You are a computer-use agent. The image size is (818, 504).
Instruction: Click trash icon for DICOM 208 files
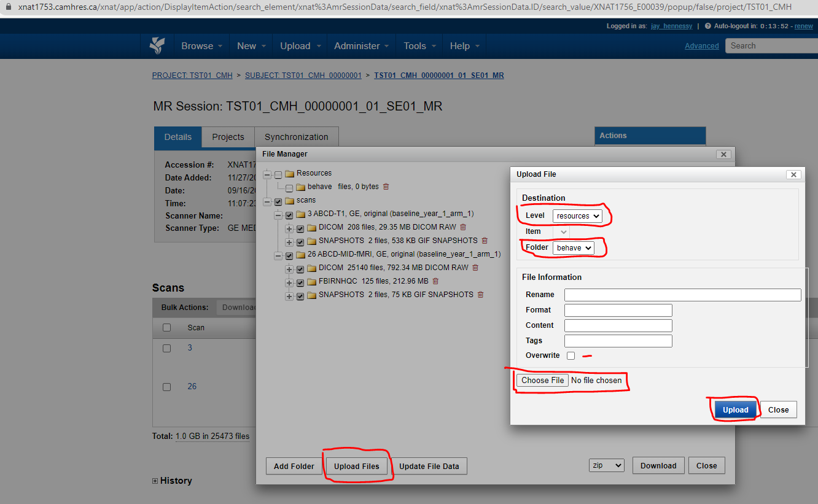pyautogui.click(x=463, y=227)
